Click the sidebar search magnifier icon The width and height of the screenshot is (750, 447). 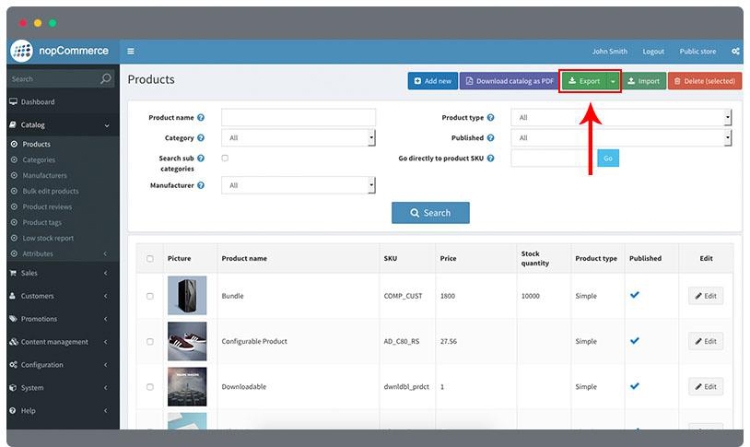[106, 78]
